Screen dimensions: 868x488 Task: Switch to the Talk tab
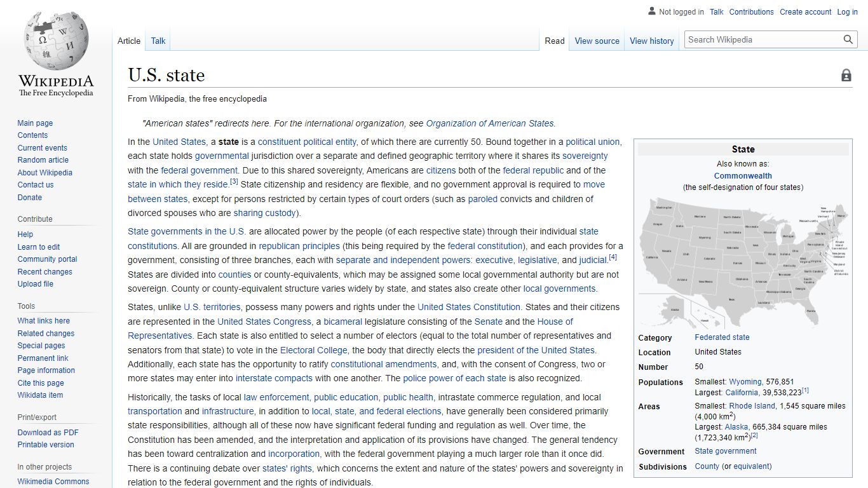[x=158, y=41]
